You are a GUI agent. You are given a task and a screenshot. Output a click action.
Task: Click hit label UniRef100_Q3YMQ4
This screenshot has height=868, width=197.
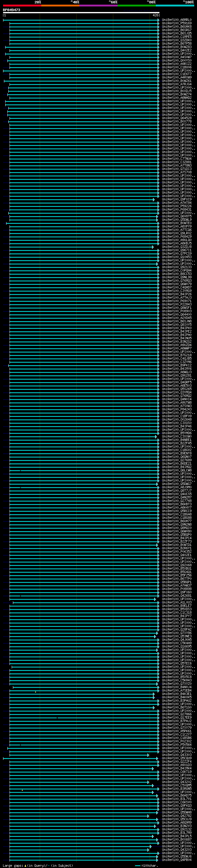(x=176, y=392)
